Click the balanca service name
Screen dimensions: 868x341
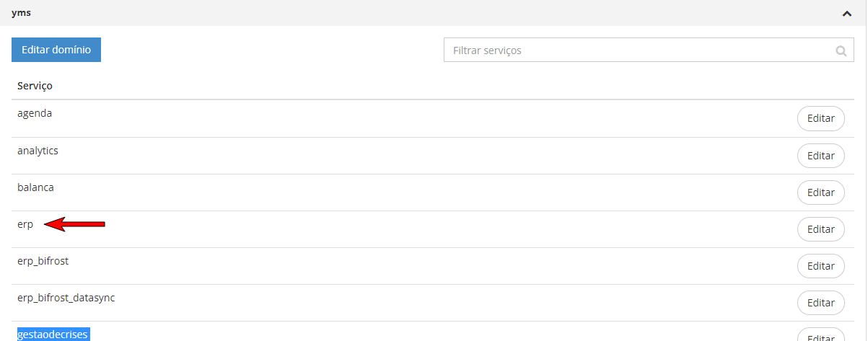coord(35,187)
